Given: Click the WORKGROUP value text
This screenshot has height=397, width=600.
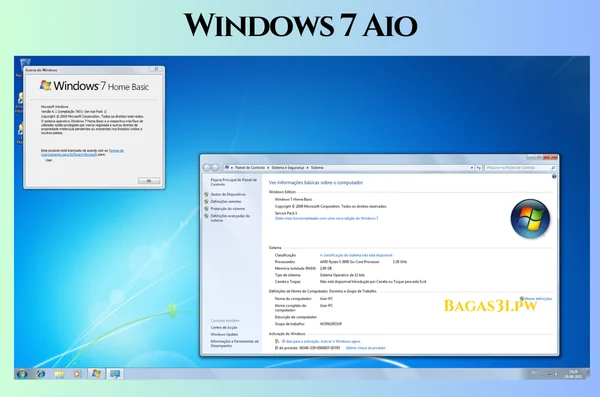Looking at the screenshot, I should [x=331, y=324].
